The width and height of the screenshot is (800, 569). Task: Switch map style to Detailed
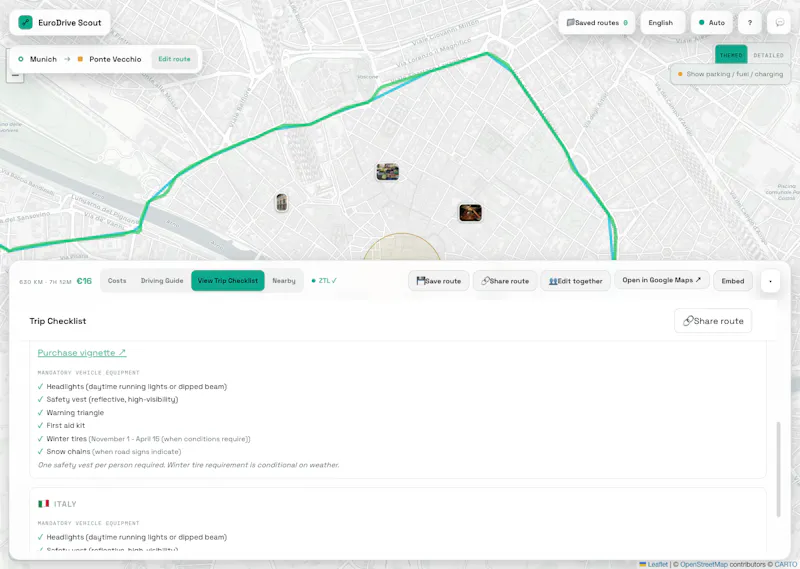pos(768,55)
